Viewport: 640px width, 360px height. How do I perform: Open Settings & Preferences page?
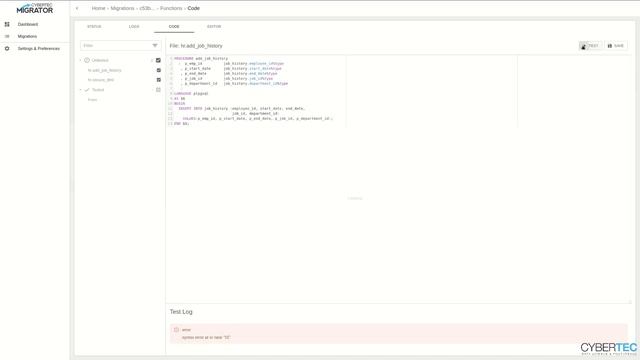39,49
